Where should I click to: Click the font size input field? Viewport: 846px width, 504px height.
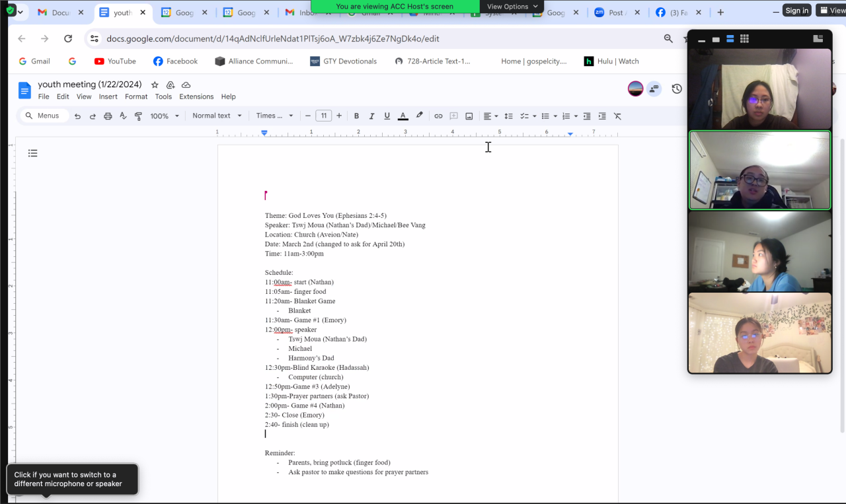[x=323, y=116]
